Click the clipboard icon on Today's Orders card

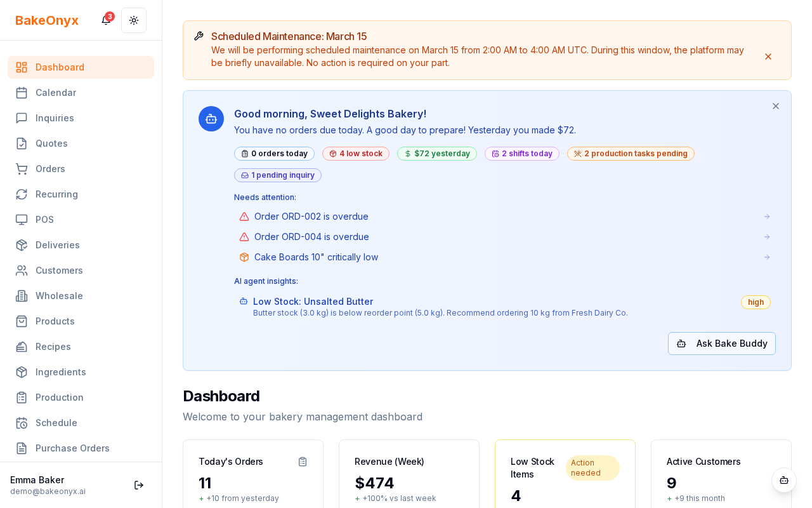tap(303, 462)
